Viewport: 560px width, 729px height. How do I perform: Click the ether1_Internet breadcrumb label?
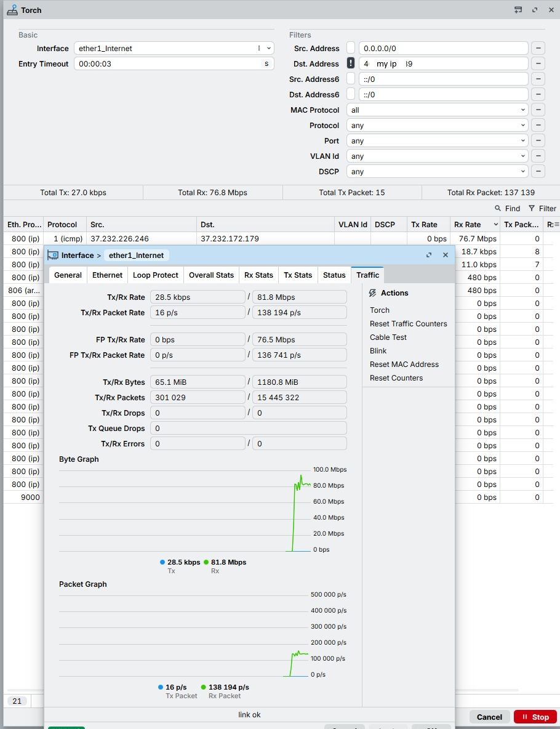tap(136, 256)
